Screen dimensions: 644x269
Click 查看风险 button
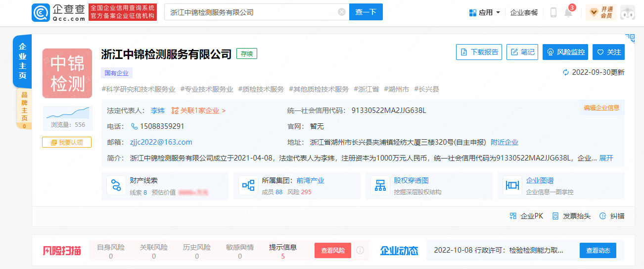click(x=333, y=251)
